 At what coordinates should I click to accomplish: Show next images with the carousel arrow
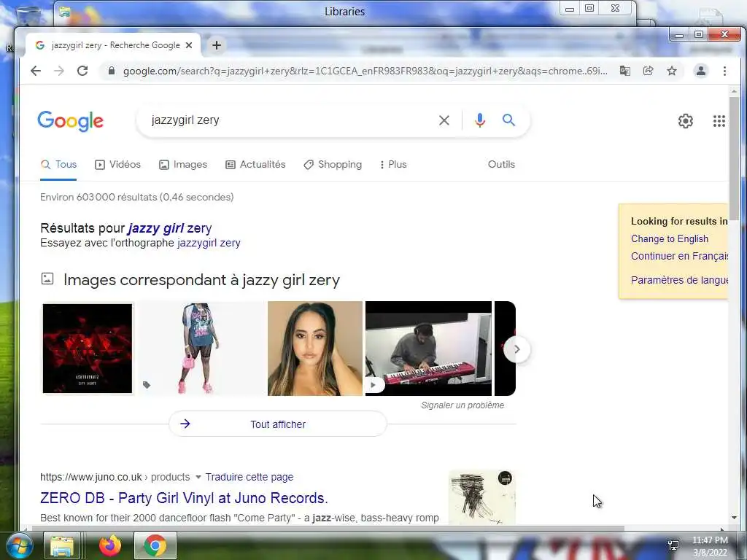(517, 349)
